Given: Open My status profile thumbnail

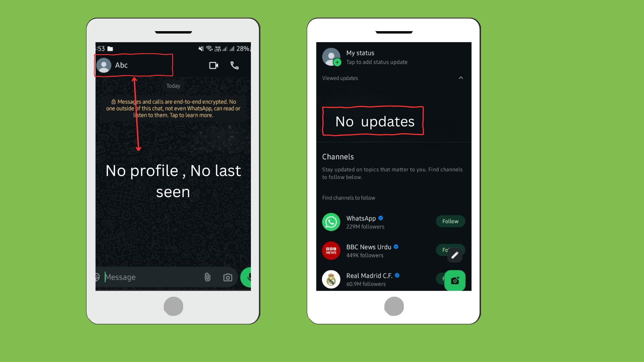Looking at the screenshot, I should (332, 57).
